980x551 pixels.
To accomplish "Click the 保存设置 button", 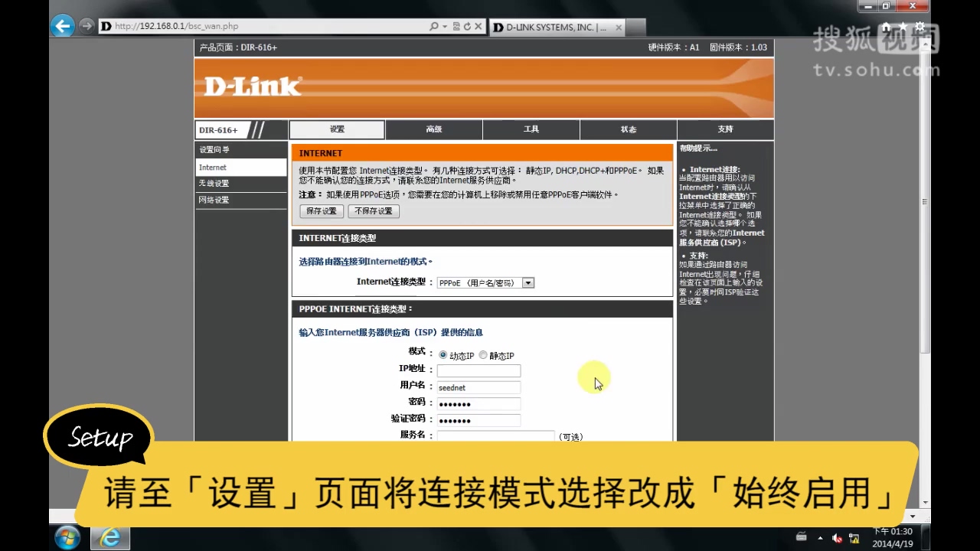I will click(x=321, y=211).
